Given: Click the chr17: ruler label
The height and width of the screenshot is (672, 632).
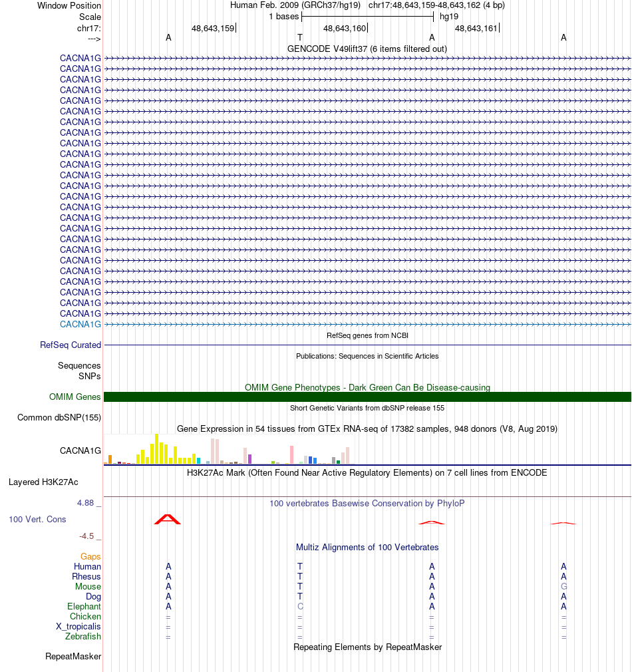Looking at the screenshot, I should coord(88,29).
